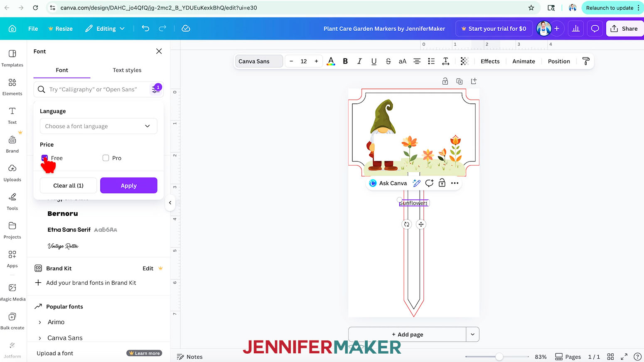This screenshot has width=644, height=362.
Task: Open text spacing options
Action: (x=446, y=61)
